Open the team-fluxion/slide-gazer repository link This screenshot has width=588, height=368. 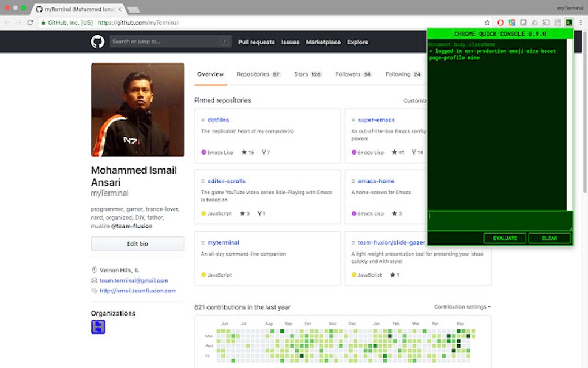point(391,243)
